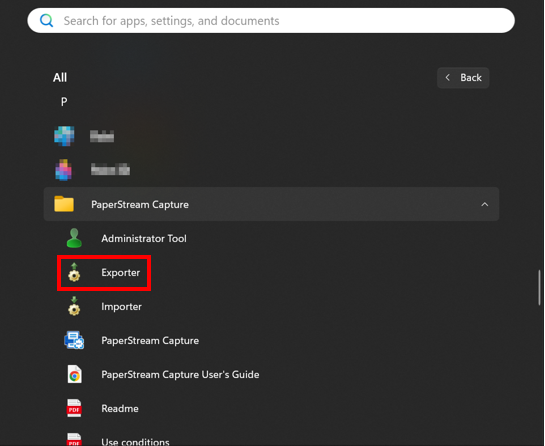
Task: Open the PaperStream Capture scanner icon
Action: 74,340
